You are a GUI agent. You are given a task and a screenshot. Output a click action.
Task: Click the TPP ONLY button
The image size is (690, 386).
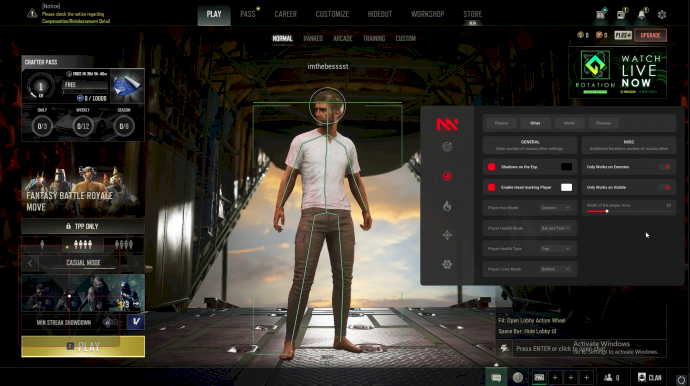tap(83, 226)
